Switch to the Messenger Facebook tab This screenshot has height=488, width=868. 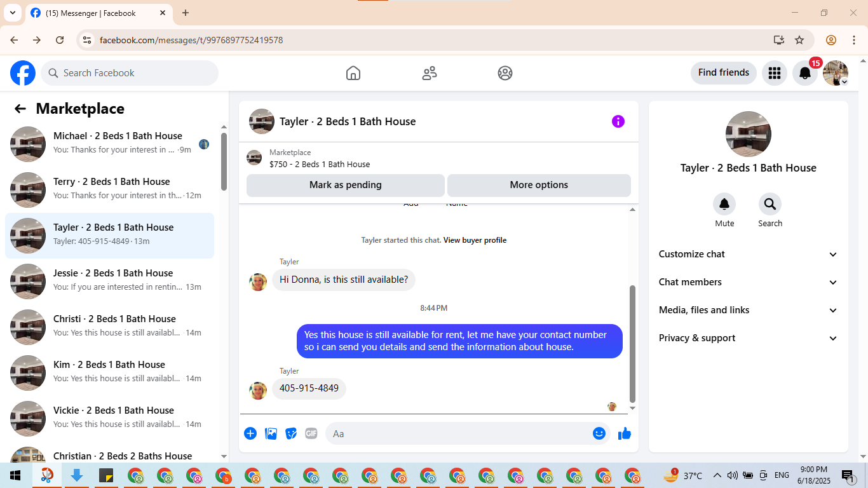point(98,13)
